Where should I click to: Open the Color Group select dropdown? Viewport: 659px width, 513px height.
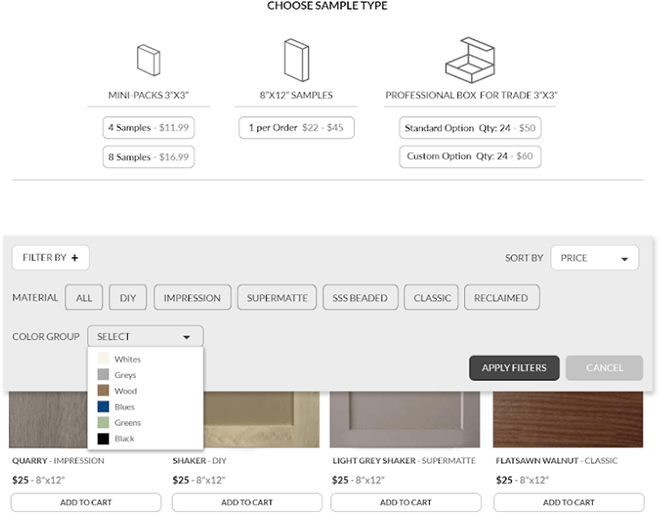(x=145, y=337)
